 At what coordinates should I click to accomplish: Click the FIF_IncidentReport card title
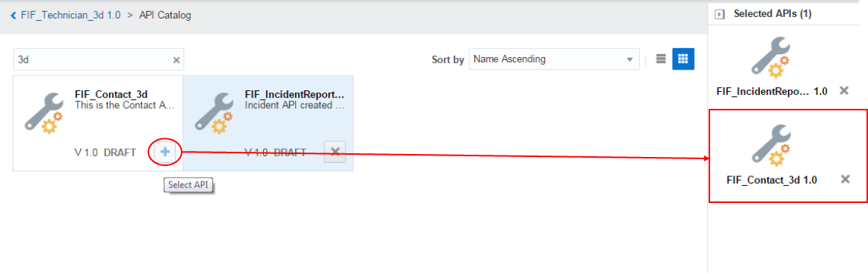point(294,95)
